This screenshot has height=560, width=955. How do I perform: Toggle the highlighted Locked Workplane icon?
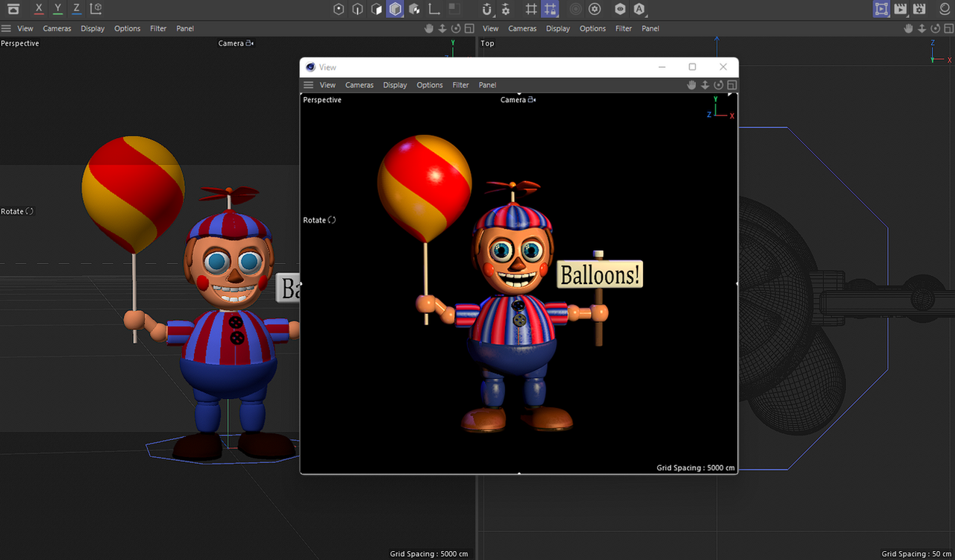pos(550,9)
